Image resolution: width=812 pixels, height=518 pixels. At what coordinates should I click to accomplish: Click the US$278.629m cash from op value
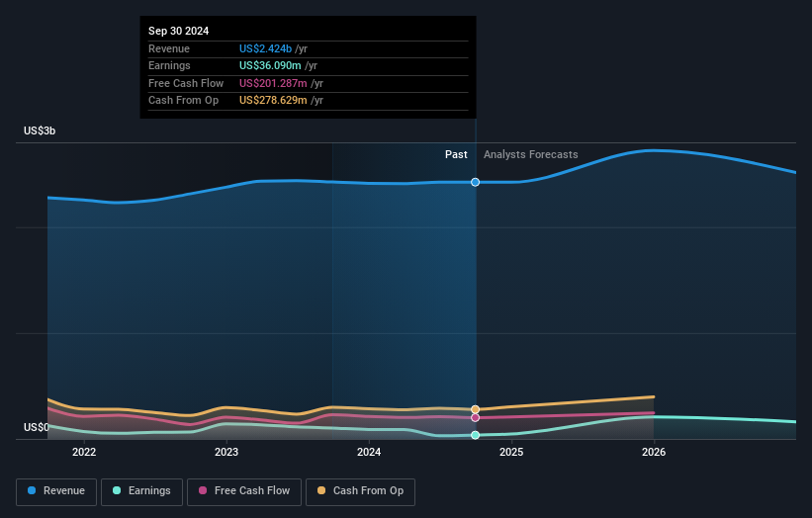[273, 101]
